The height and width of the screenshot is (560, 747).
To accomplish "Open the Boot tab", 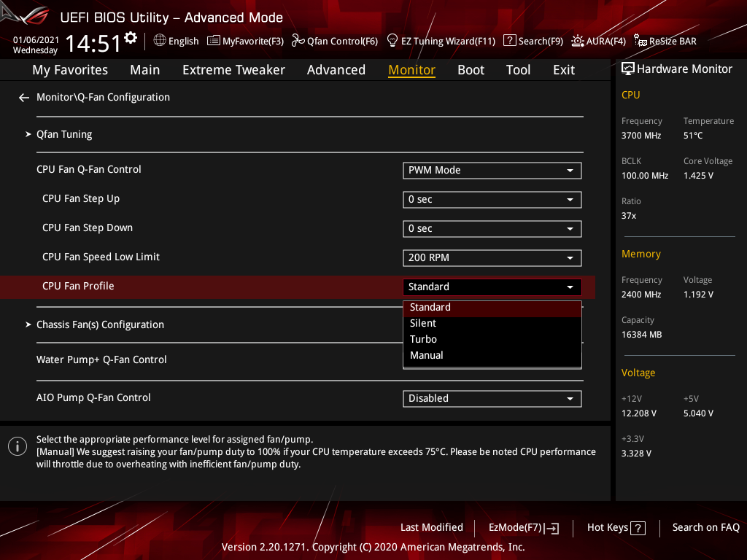I will [x=471, y=70].
